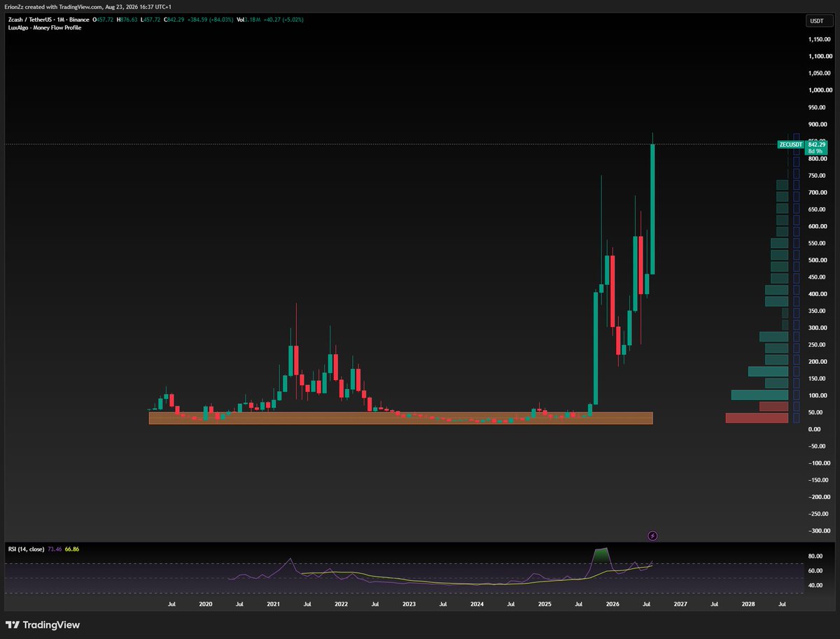Click the latest tall green monthly candle
Screen dimensions: 840x639
652,209
